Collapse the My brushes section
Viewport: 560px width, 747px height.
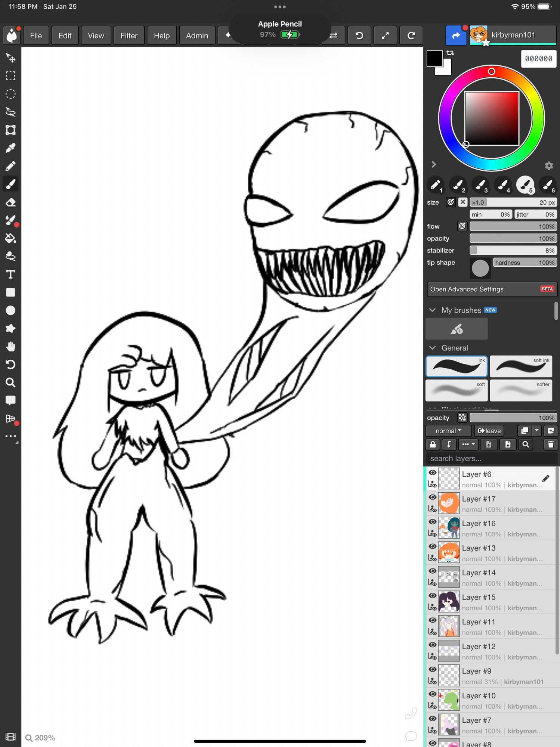[432, 310]
